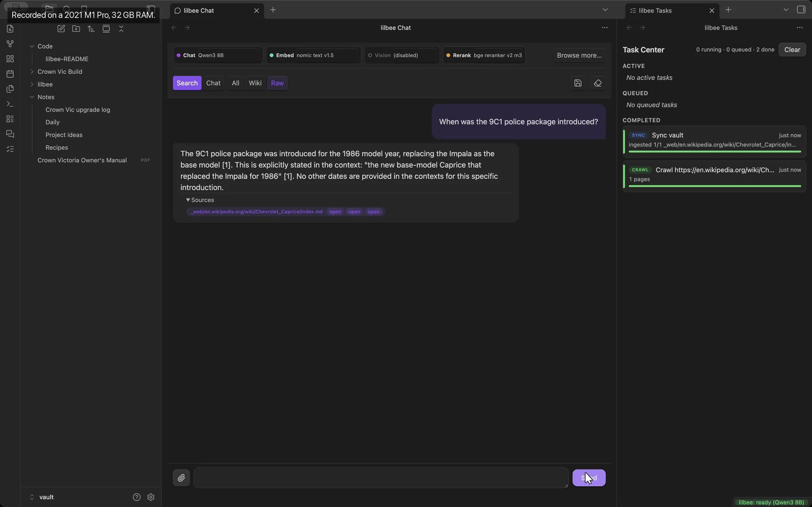Navigate forward in lilbee Chat pane
The width and height of the screenshot is (812, 507).
tap(187, 28)
